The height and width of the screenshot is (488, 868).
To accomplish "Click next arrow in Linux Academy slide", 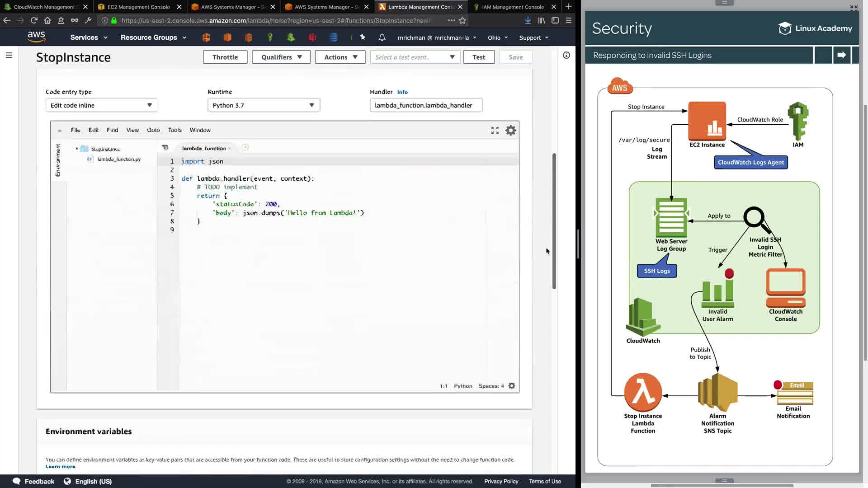I will (841, 55).
